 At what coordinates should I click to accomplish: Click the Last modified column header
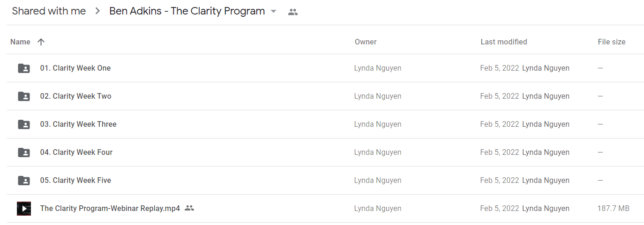point(504,42)
